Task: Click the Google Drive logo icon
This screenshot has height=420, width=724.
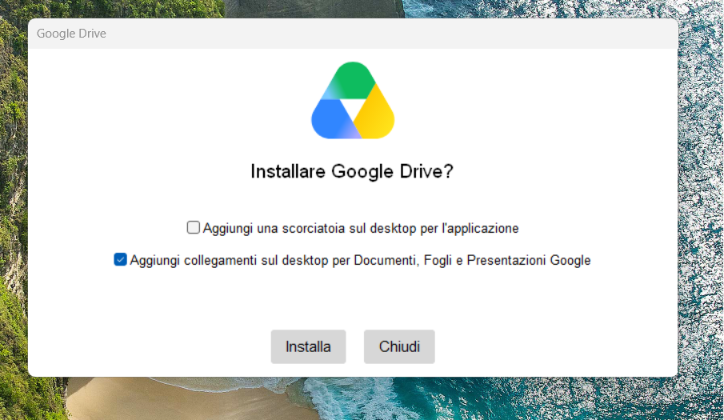Action: (353, 101)
